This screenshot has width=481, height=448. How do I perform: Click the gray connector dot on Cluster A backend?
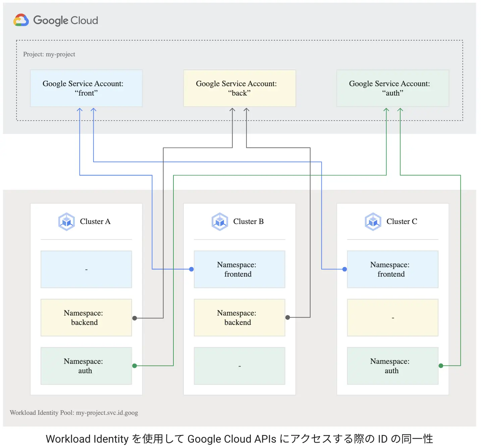click(135, 318)
